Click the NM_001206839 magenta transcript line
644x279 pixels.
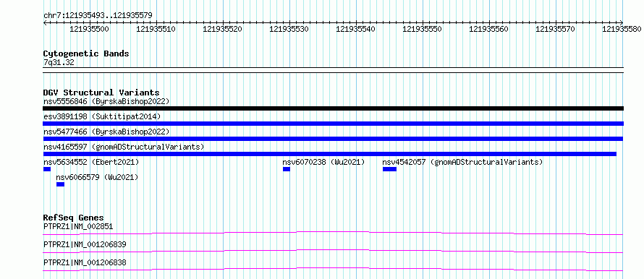[333, 251]
